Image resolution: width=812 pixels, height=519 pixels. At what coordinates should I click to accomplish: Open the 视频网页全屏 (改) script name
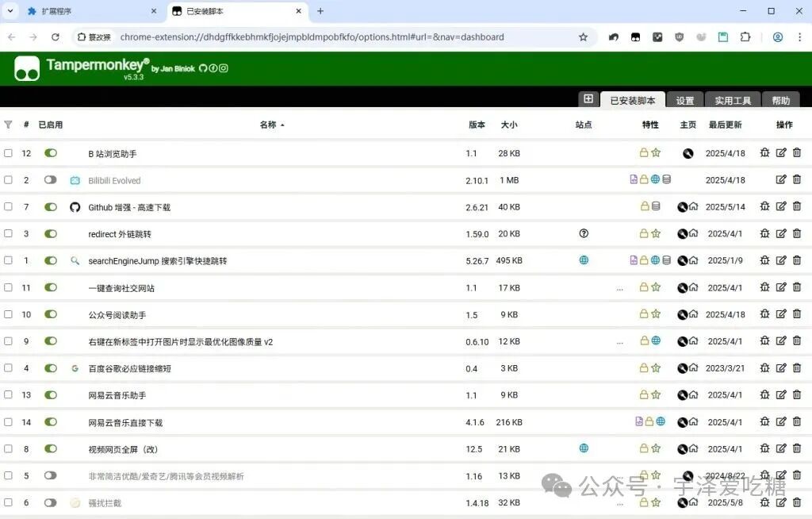click(x=123, y=449)
